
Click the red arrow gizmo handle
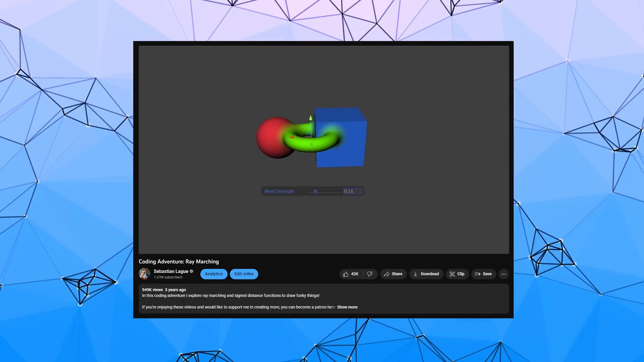click(291, 137)
